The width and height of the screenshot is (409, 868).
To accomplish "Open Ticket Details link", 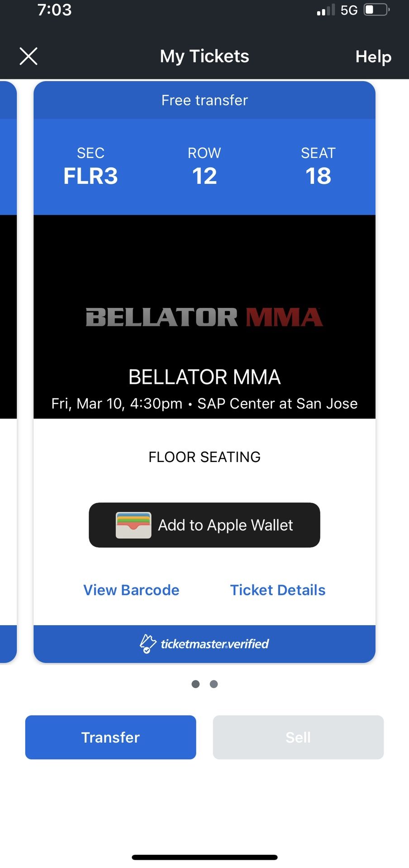I will (278, 590).
